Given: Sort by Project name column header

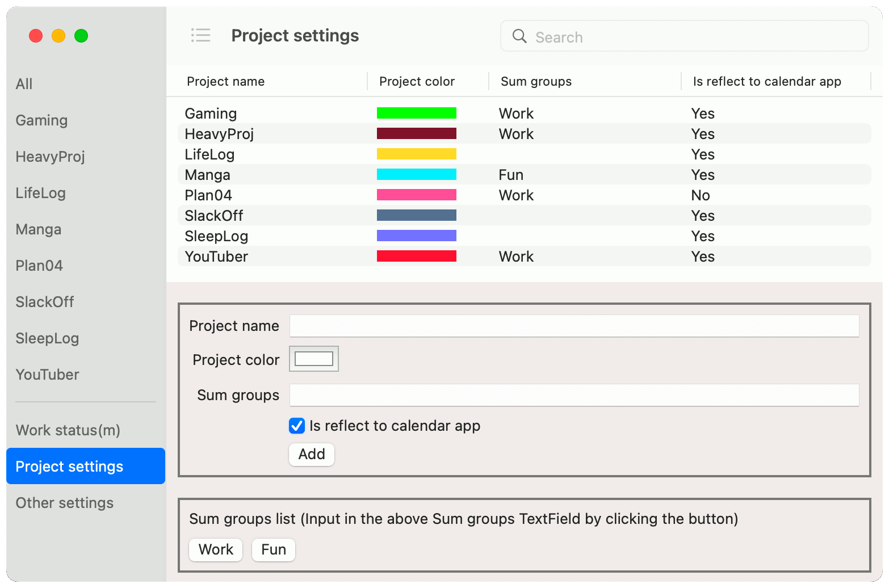Looking at the screenshot, I should point(226,82).
